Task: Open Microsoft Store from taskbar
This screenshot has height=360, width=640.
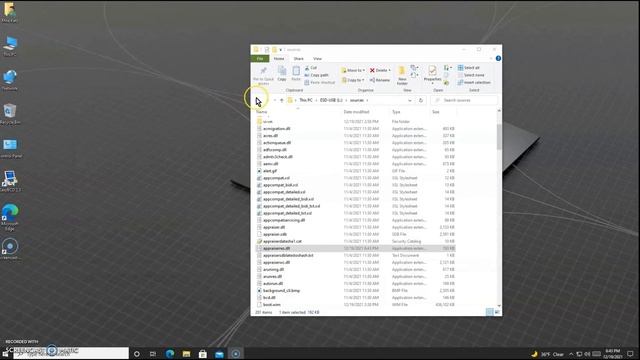Action: [x=203, y=354]
